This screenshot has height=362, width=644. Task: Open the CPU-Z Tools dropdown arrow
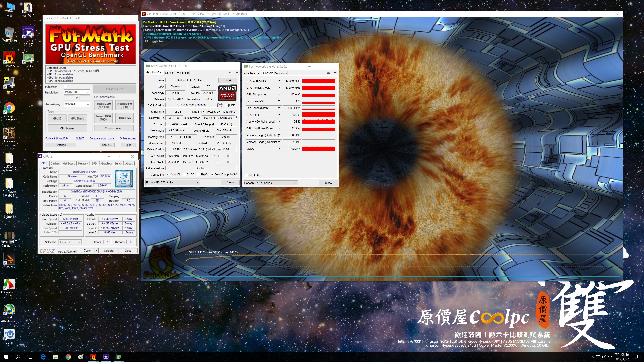[x=96, y=251]
